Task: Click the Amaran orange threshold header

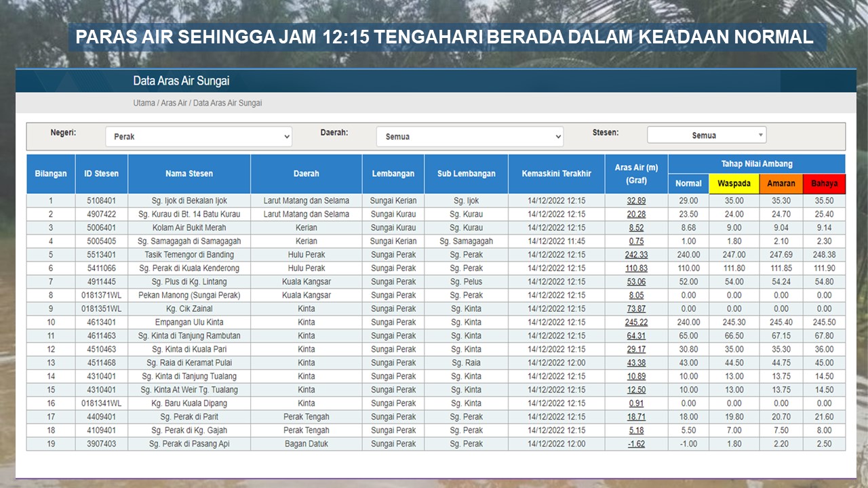Action: tap(781, 184)
